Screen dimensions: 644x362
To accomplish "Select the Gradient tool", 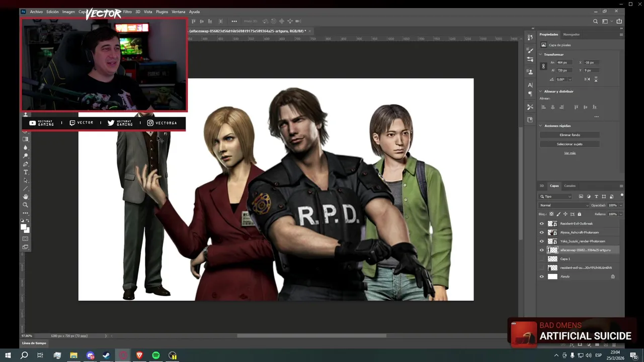I will (26, 139).
